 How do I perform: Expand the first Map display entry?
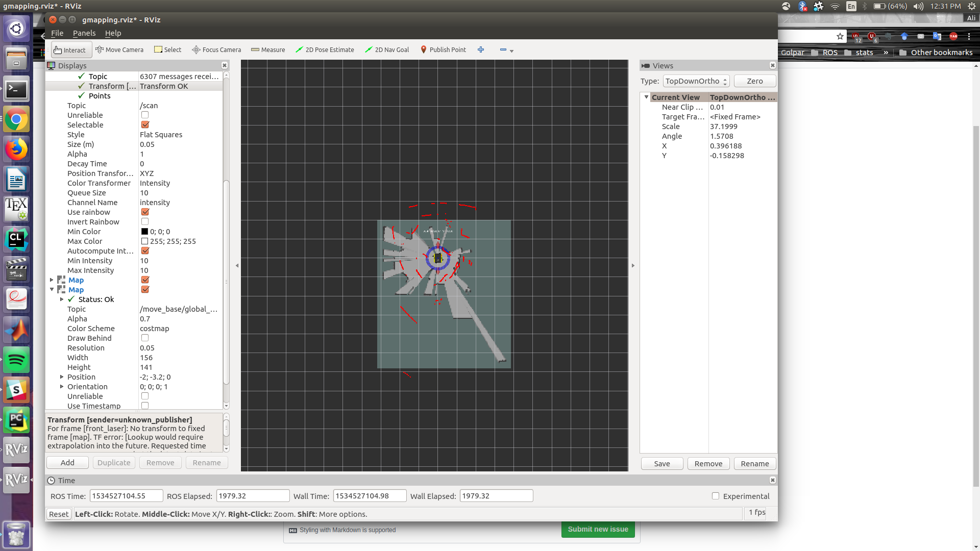pos(52,280)
